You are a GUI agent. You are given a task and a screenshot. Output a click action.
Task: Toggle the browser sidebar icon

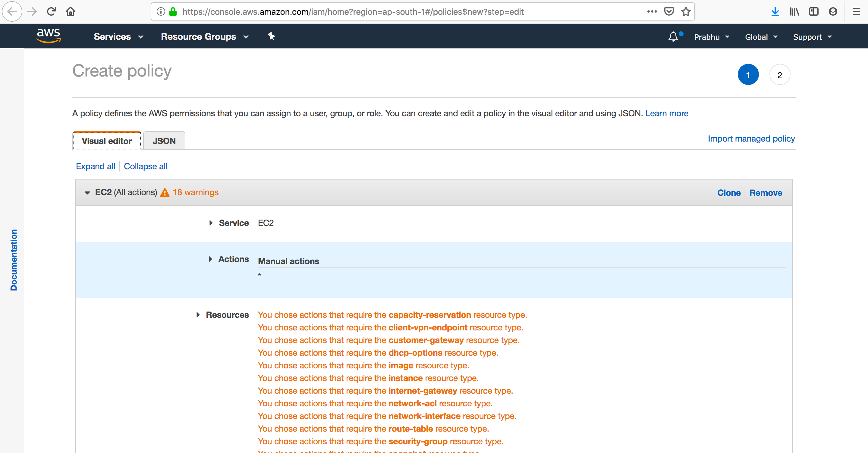point(813,12)
